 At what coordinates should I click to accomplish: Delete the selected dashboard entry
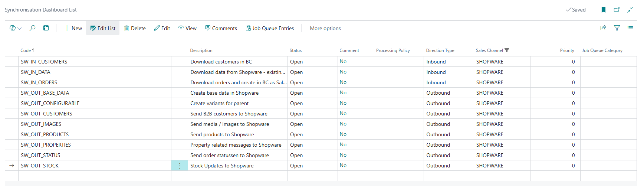135,28
